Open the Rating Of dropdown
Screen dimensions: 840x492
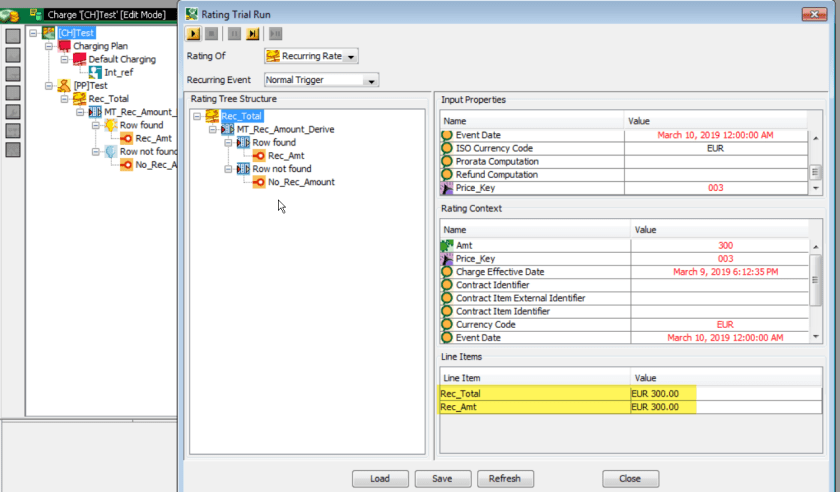coord(351,56)
